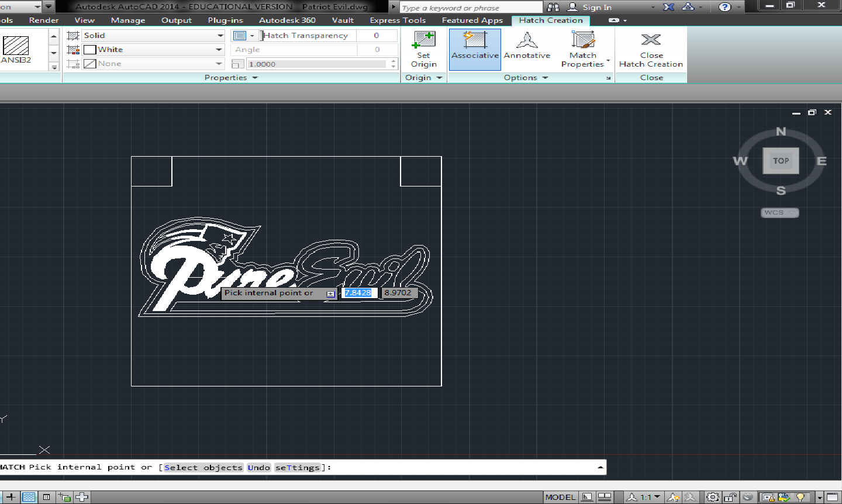Click the white color swatch in Properties
Viewport: 842px width, 504px height.
pyautogui.click(x=89, y=50)
